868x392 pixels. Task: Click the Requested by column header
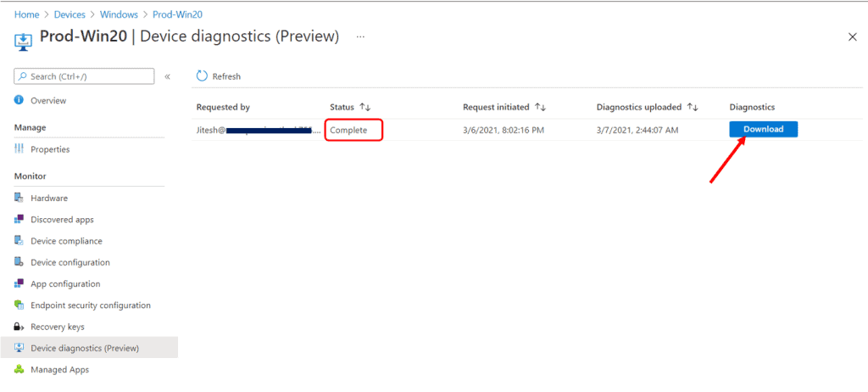point(223,107)
